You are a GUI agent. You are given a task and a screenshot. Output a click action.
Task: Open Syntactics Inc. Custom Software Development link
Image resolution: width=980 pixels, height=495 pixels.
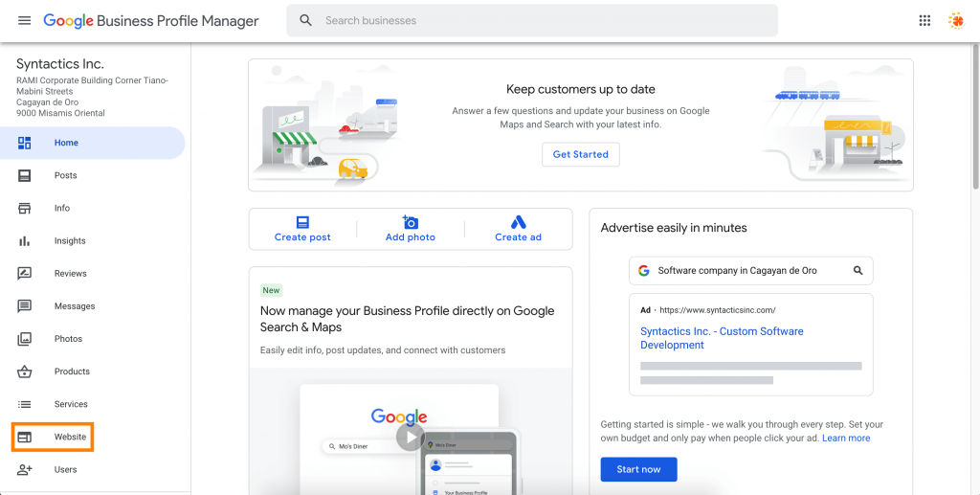click(x=722, y=338)
